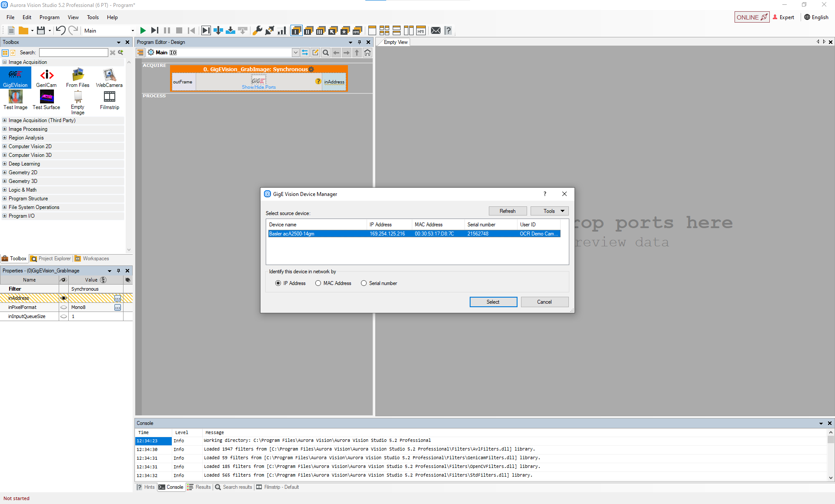
Task: Click the Undo arrow icon
Action: (x=60, y=30)
